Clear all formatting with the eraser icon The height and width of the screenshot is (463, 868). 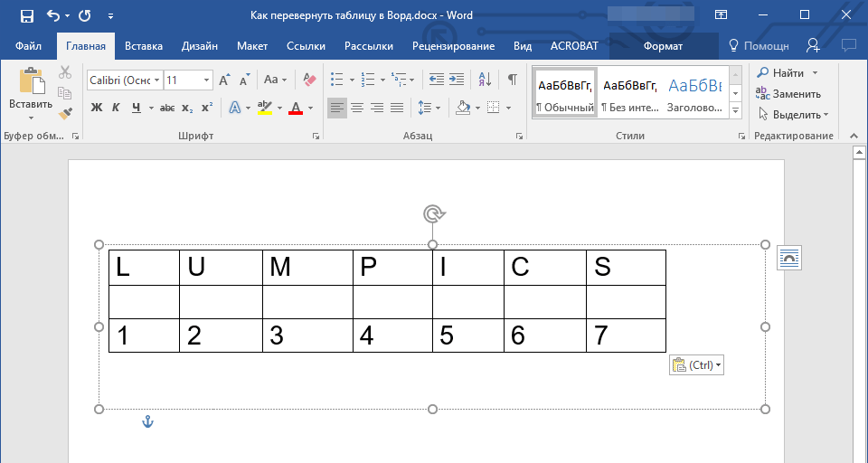(x=310, y=80)
